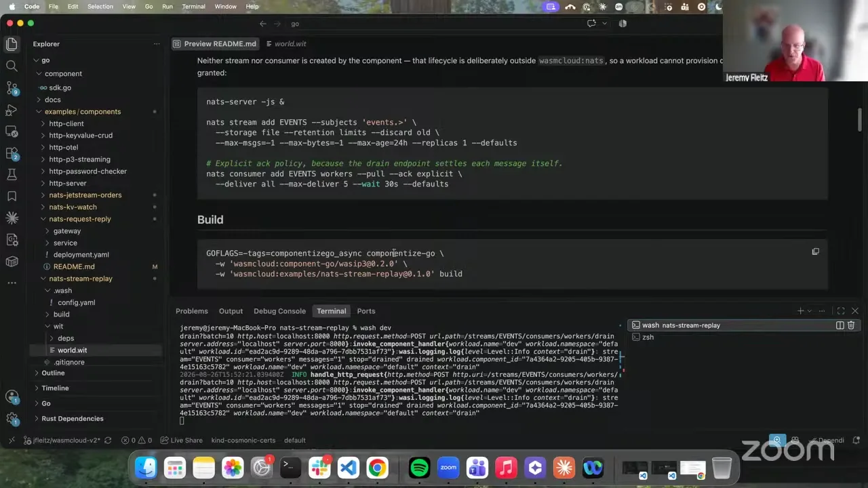Open the Remote Explorer view
This screenshot has width=868, height=488.
(x=12, y=131)
